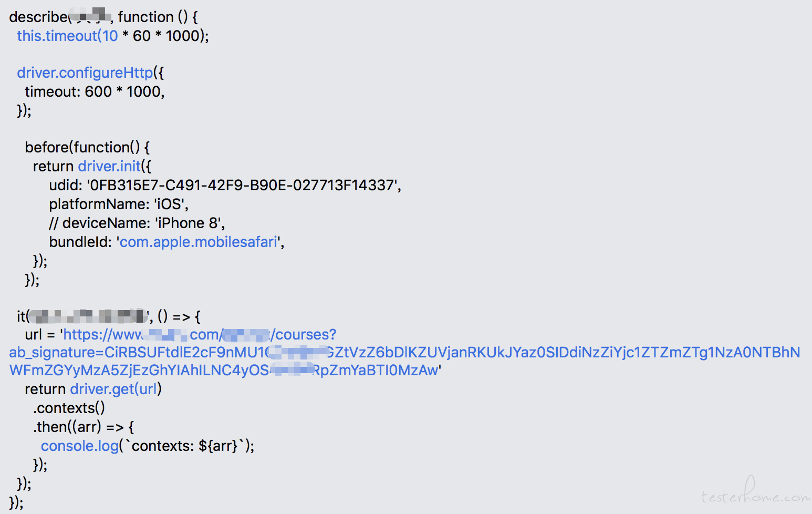
Task: Open the driver.configureHttp link
Action: (85, 73)
